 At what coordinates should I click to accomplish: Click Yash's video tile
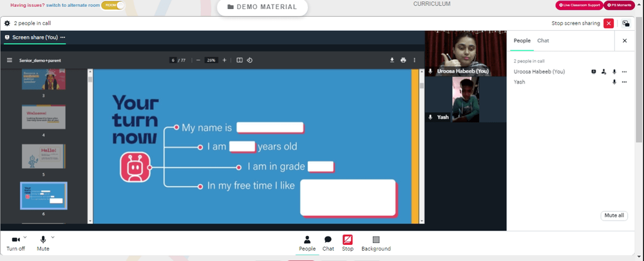[x=466, y=100]
